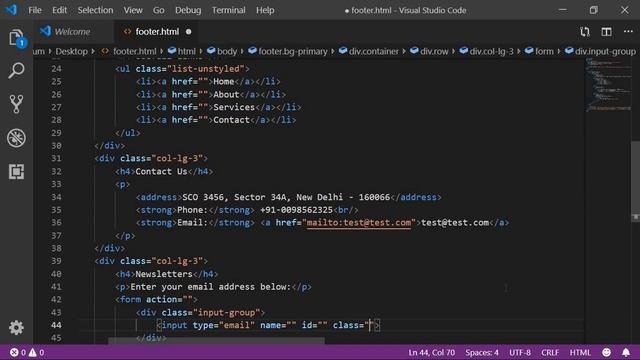Screen dimensions: 640x360
Task: Open the Help menu
Action: pos(265,10)
